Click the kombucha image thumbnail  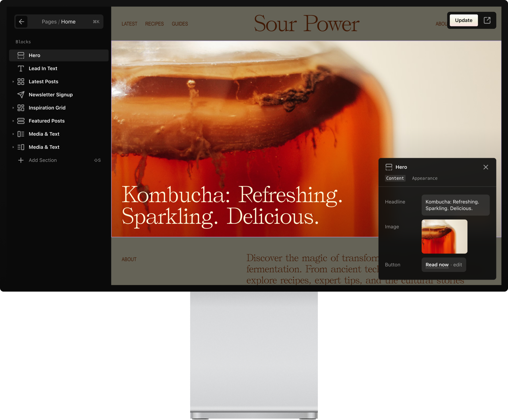pos(444,237)
